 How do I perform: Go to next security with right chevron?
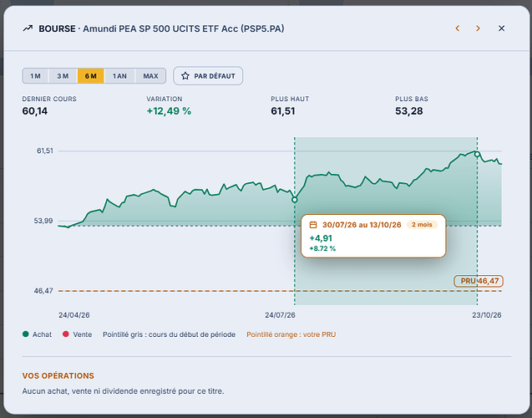[478, 28]
